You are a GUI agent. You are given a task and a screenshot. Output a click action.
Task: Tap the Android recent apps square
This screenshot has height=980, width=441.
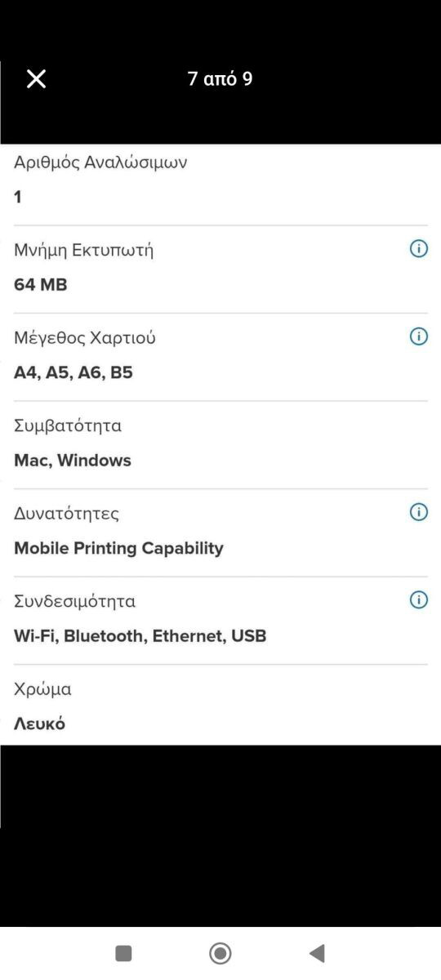(x=123, y=953)
